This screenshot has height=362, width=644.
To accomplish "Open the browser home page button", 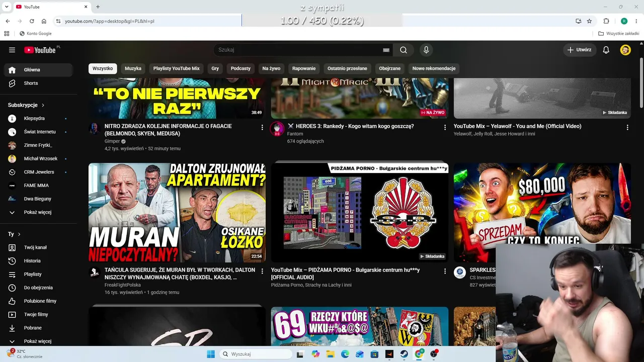I will pyautogui.click(x=44, y=21).
